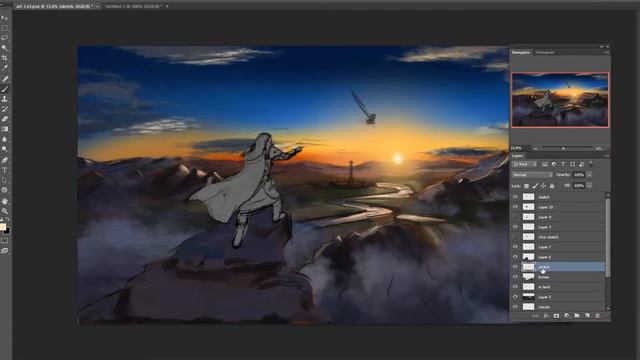Select the Path Selection tool

point(4,180)
